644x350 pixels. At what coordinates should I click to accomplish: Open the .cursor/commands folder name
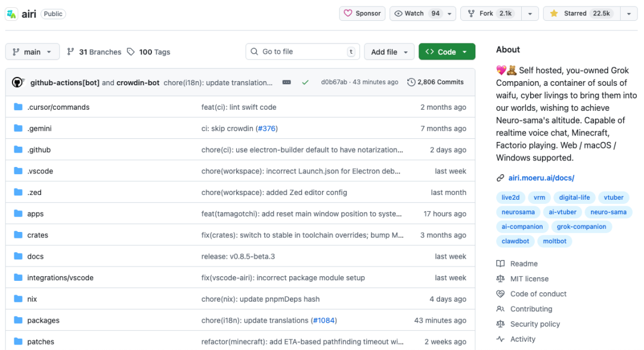[58, 107]
